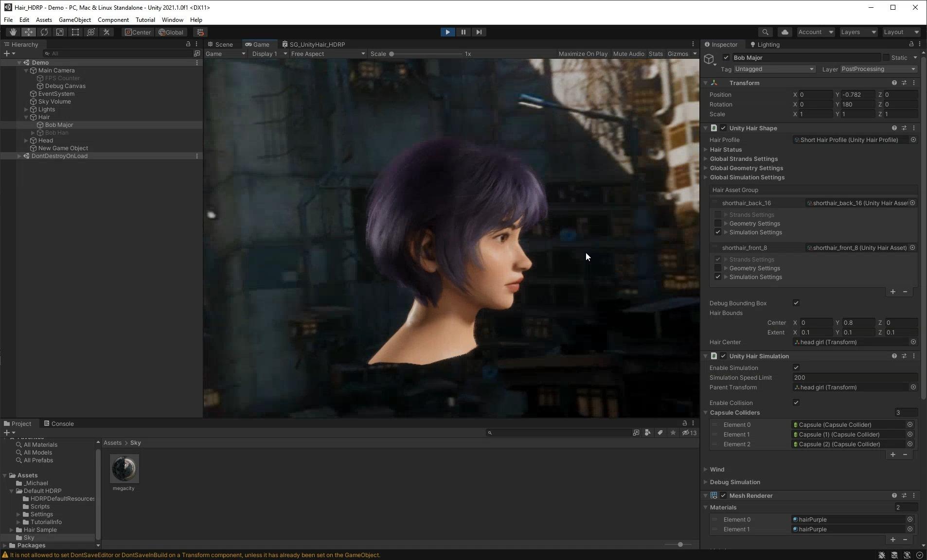The width and height of the screenshot is (927, 560).
Task: Select the Scale tool
Action: (60, 32)
